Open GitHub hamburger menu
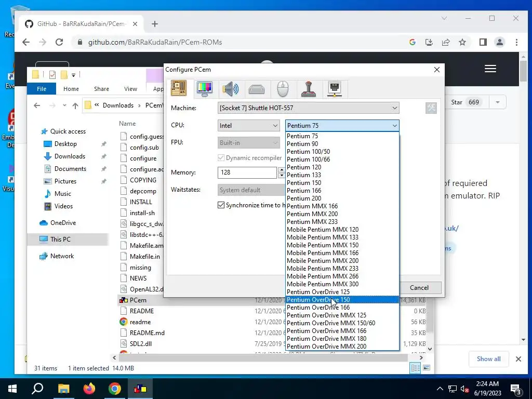The image size is (532, 399). click(x=490, y=69)
